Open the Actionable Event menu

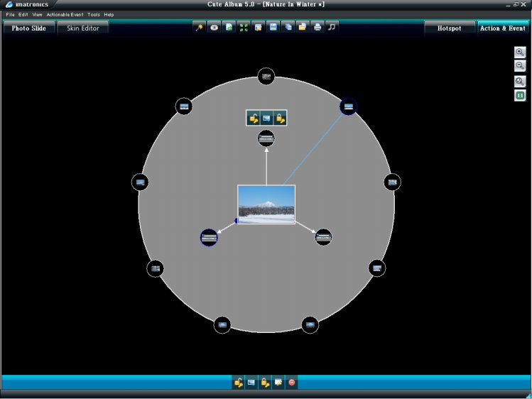tap(65, 15)
